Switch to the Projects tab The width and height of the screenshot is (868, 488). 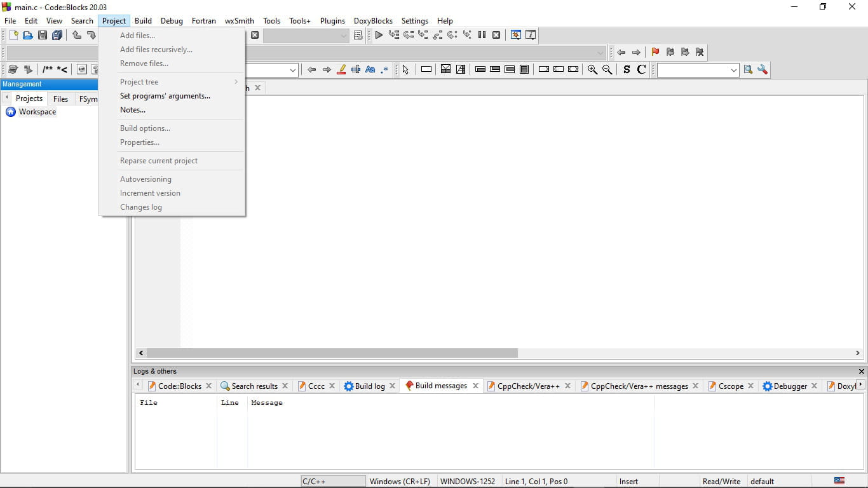coord(29,98)
